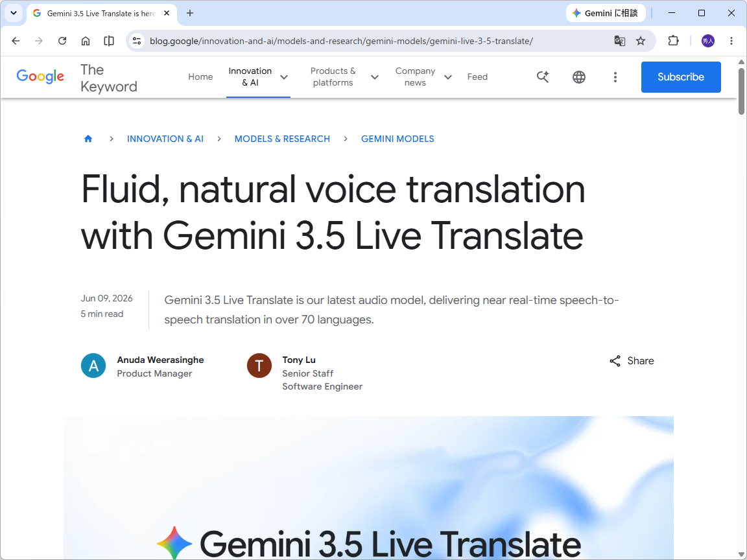Click the browser forward arrow
This screenshot has width=747, height=560.
tap(39, 41)
